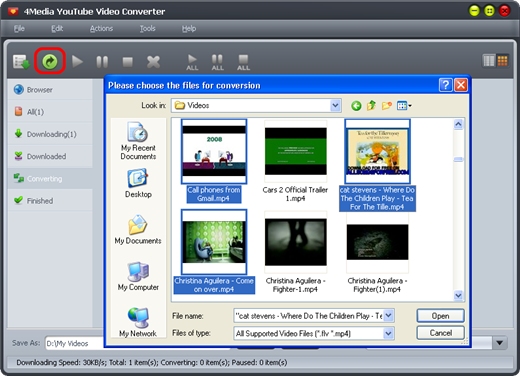Open the Finished sidebar category
Viewport: 520px width, 376px height.
[50, 201]
